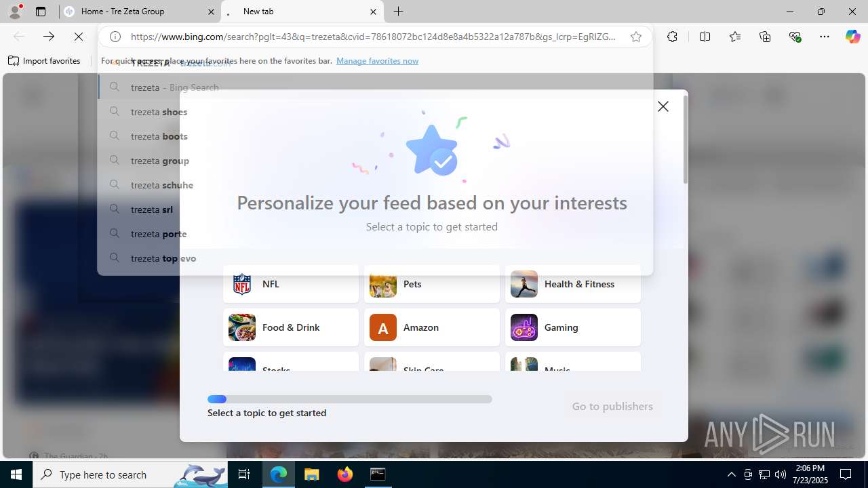Open Browser essentials
Screen dimensions: 868x488
(795, 37)
